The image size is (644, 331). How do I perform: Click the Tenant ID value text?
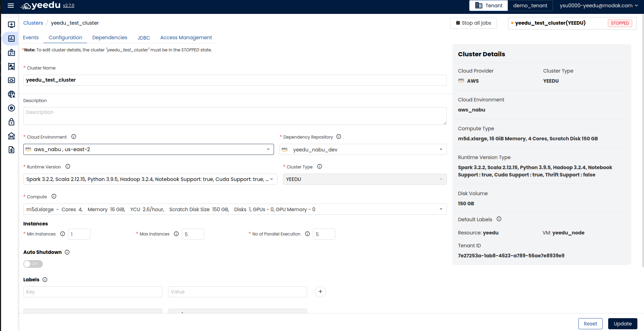tap(511, 256)
